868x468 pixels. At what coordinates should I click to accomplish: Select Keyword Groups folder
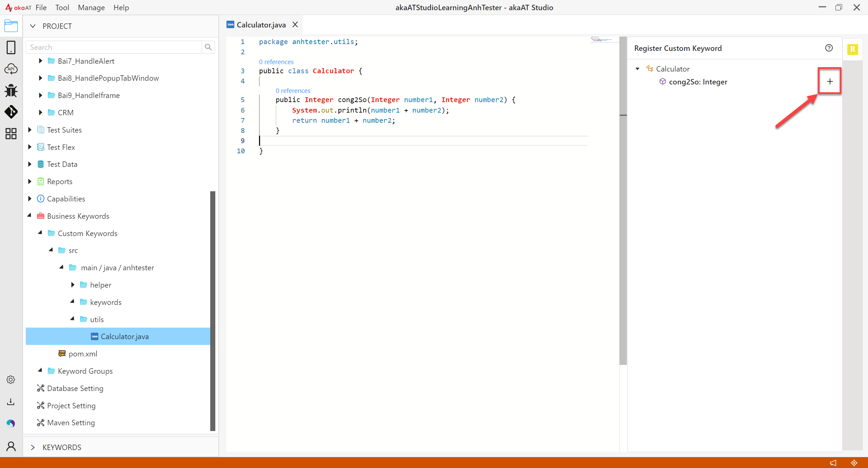(x=85, y=371)
